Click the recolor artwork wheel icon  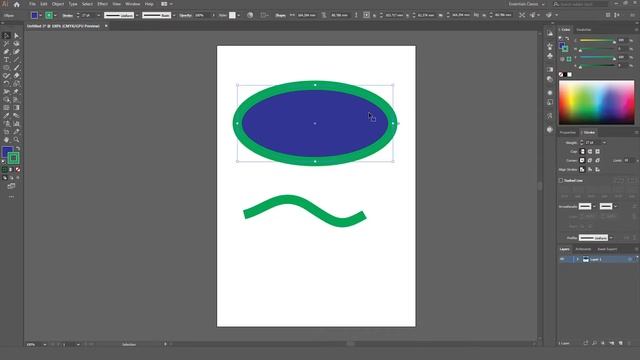[x=250, y=15]
